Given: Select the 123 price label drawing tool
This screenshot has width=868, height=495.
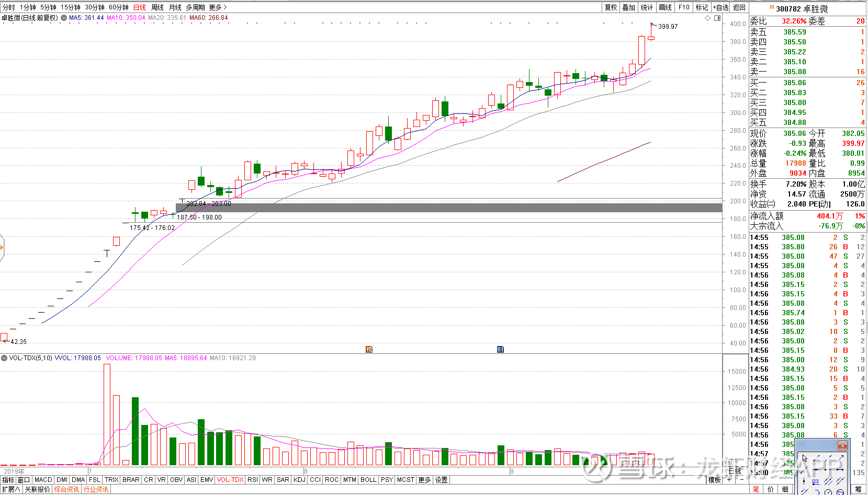Looking at the screenshot, I should (816, 482).
